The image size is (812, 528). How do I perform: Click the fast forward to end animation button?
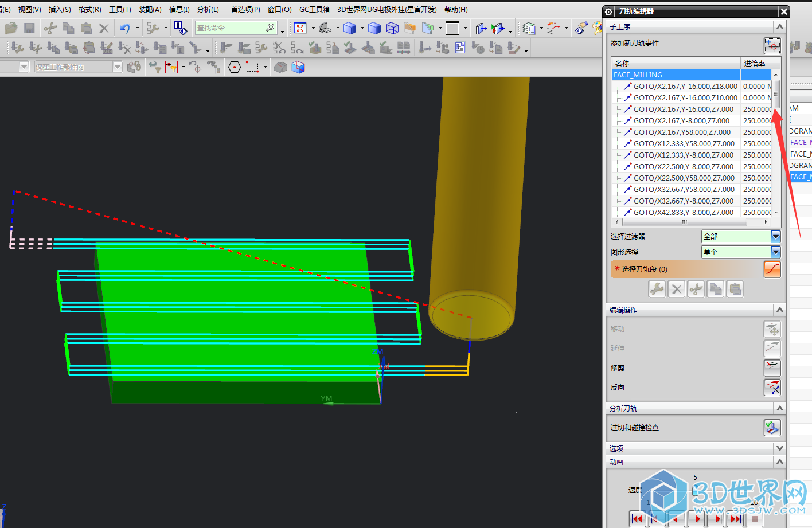[736, 519]
